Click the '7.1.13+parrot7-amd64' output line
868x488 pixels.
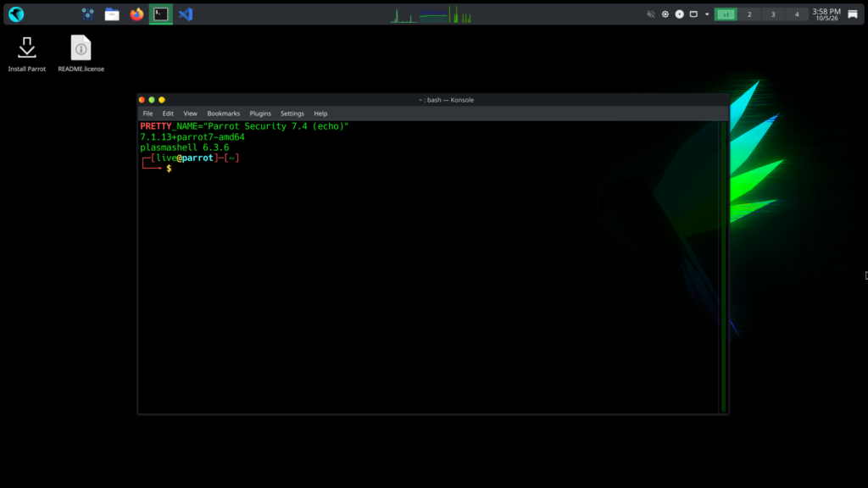point(192,137)
